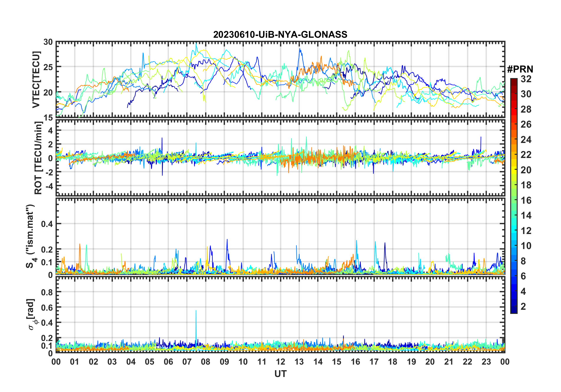Click the UT axis tick 09

224,362
